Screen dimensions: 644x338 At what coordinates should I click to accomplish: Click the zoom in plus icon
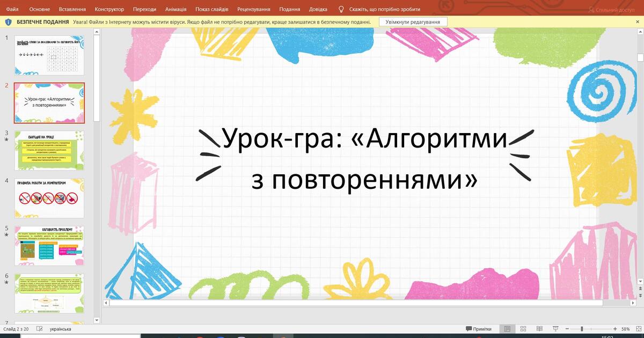[x=615, y=329]
